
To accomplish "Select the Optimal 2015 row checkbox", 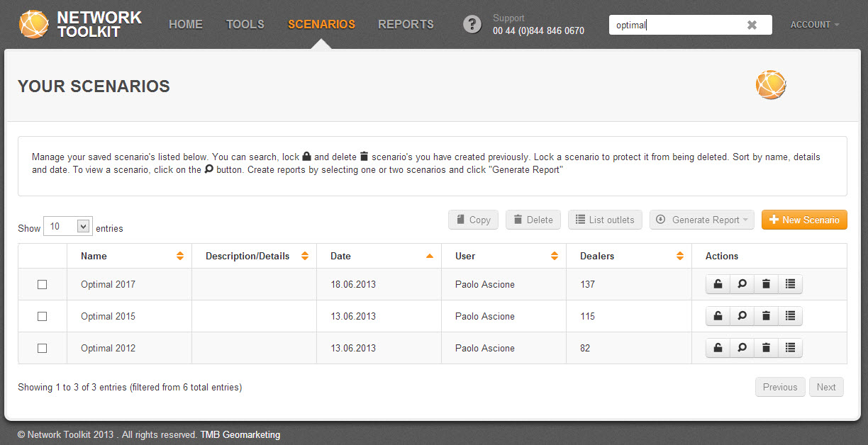I will point(42,316).
